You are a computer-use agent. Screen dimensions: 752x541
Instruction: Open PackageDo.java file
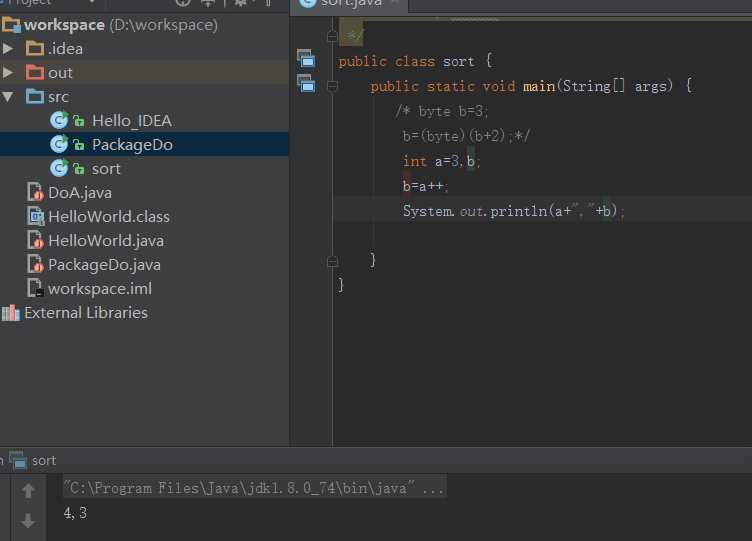pos(104,265)
